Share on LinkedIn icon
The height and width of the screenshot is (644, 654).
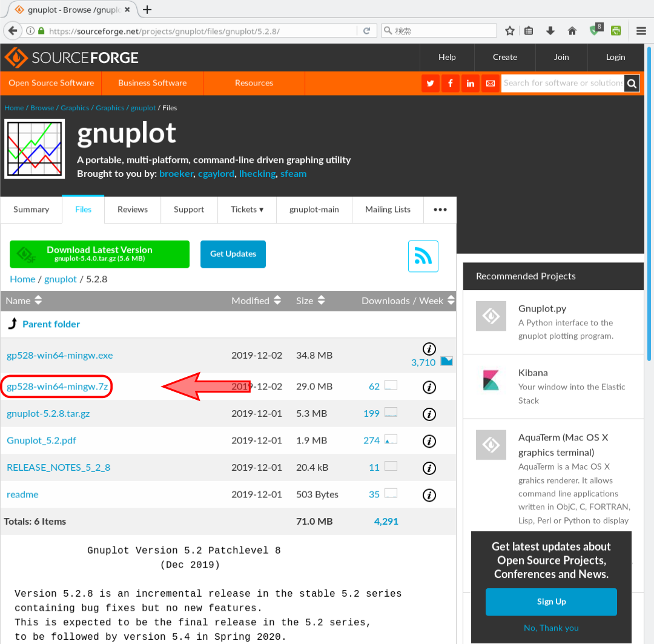[x=471, y=84]
